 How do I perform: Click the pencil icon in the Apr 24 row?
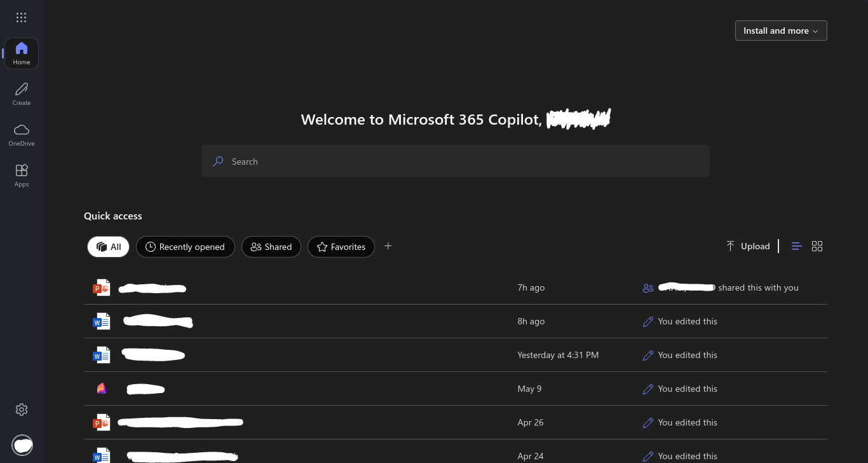point(648,457)
